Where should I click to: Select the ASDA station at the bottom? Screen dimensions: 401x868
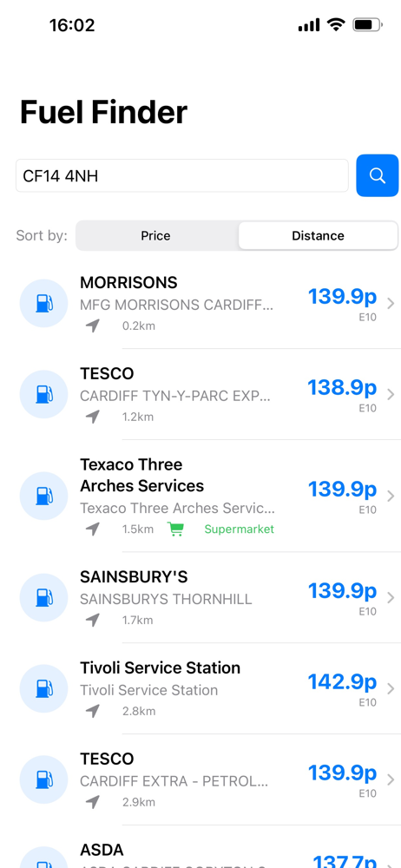(x=200, y=847)
